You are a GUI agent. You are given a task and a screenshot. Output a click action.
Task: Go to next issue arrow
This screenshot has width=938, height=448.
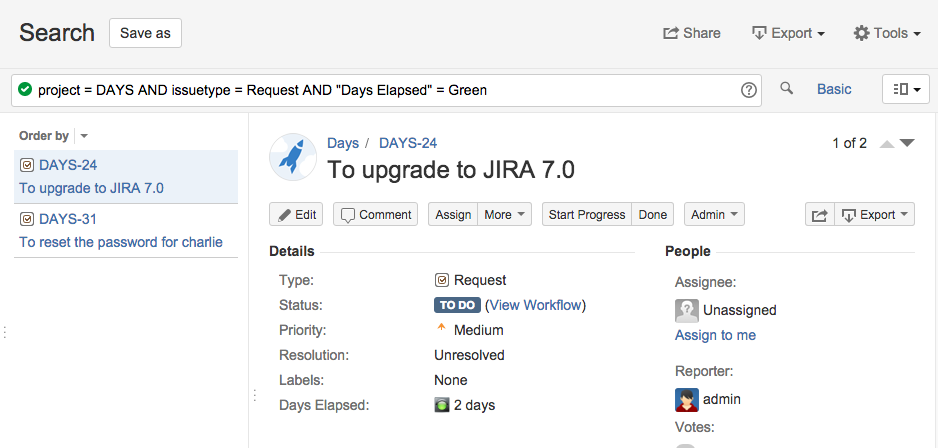[x=908, y=144]
